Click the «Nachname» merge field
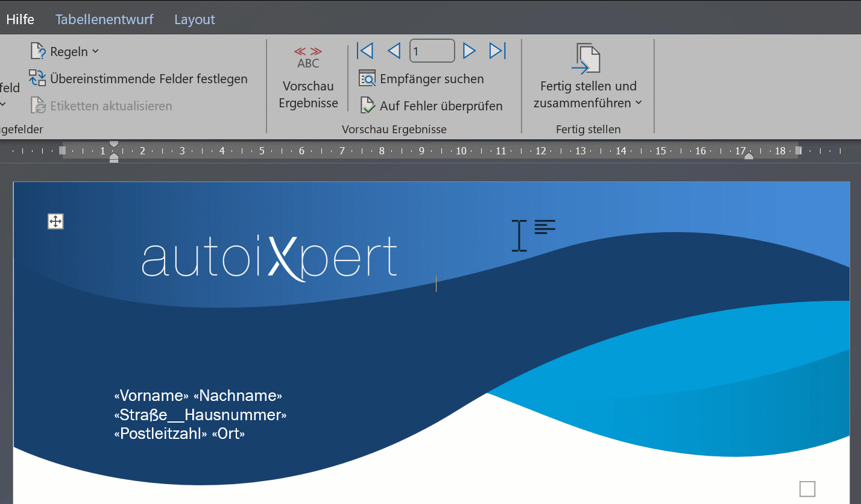This screenshot has width=861, height=504. [x=238, y=396]
